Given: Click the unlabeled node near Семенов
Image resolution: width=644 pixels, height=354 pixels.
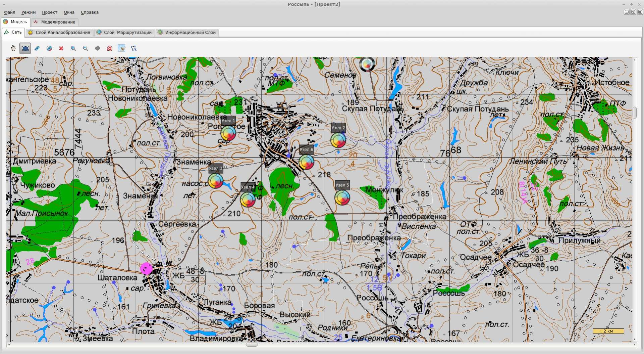Looking at the screenshot, I should point(367,64).
